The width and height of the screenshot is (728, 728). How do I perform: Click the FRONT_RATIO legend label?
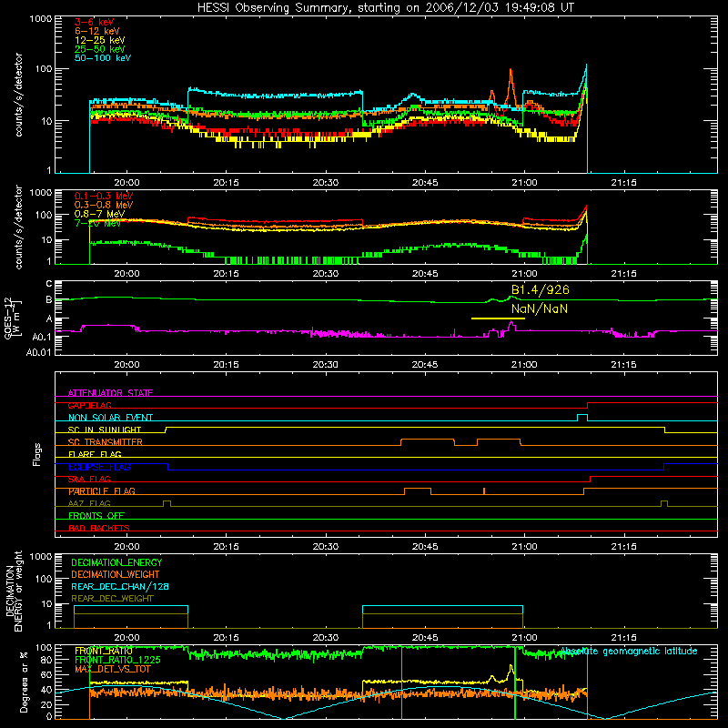tap(104, 652)
